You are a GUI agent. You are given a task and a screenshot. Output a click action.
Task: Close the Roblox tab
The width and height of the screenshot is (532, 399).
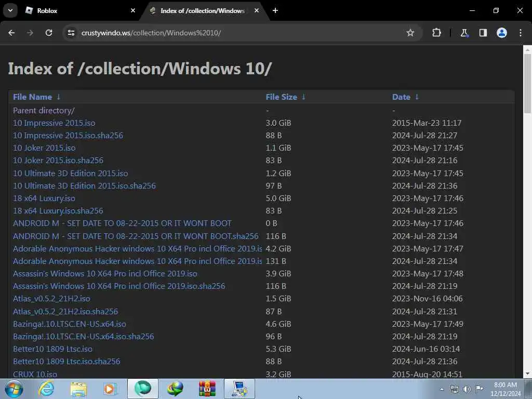[x=133, y=10]
